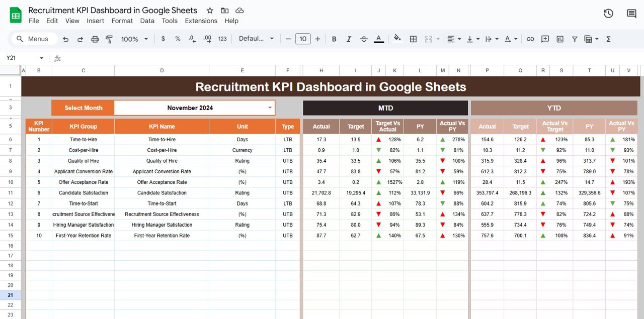Open horizontal align dropdown
This screenshot has height=319, width=644.
click(x=454, y=39)
